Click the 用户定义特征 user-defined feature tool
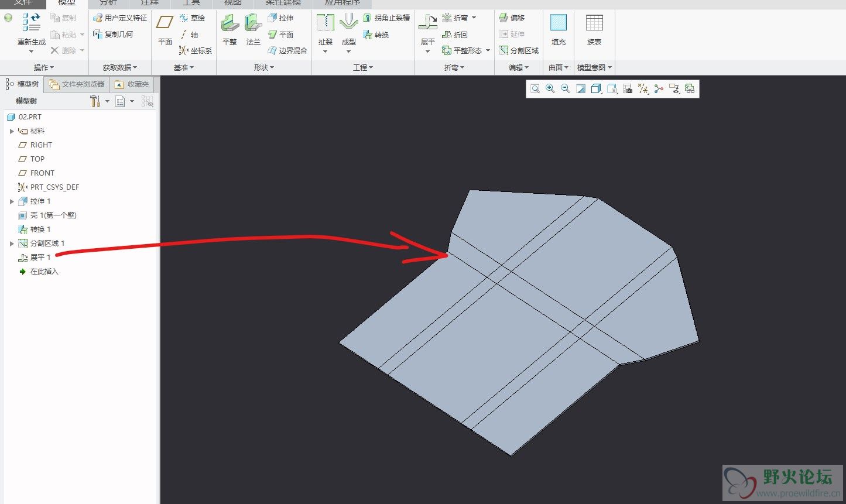The height and width of the screenshot is (504, 846). [120, 18]
